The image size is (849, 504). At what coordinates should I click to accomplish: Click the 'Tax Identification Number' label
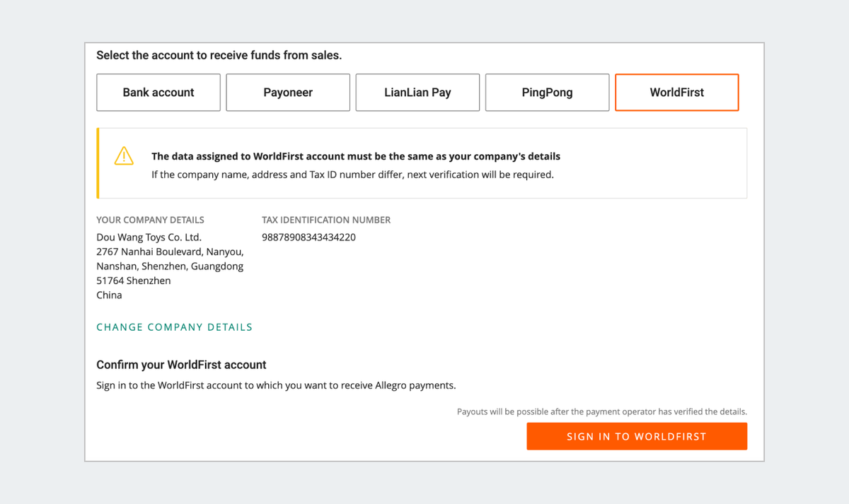[325, 220]
